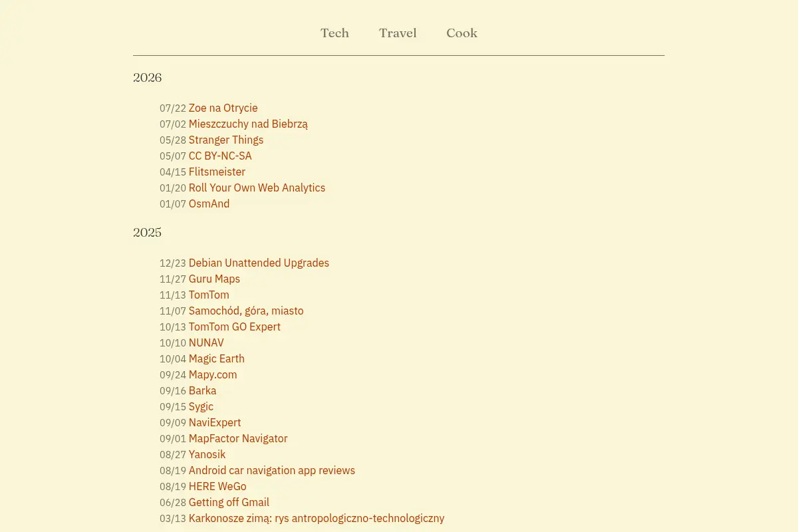Read the Stranger Things post
Viewport: 798px width, 532px height.
coord(226,140)
